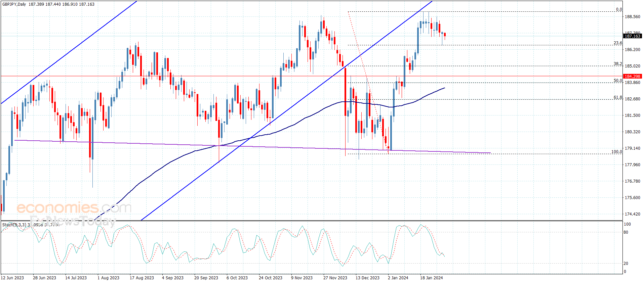Click the Fibonacci 38.2 level label
This screenshot has height=282, width=644.
coord(618,64)
